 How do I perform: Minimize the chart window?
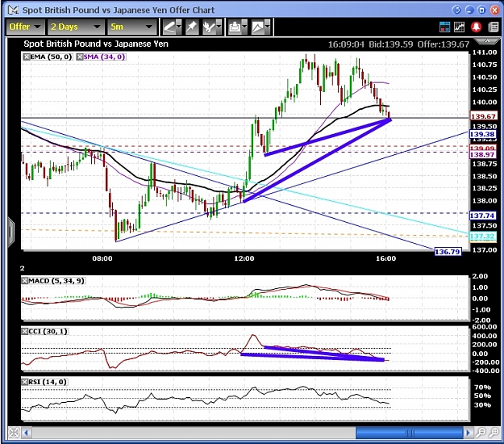pos(469,10)
